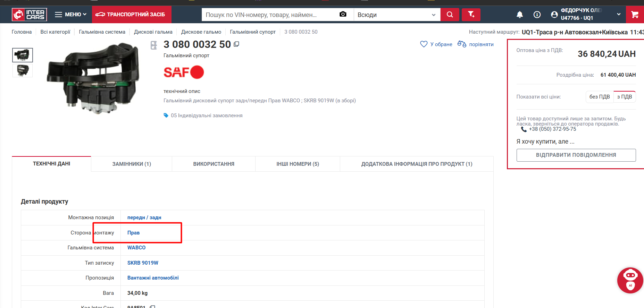The image size is (644, 308).
Task: Open the Всюди search scope dropdown
Action: coord(396,15)
